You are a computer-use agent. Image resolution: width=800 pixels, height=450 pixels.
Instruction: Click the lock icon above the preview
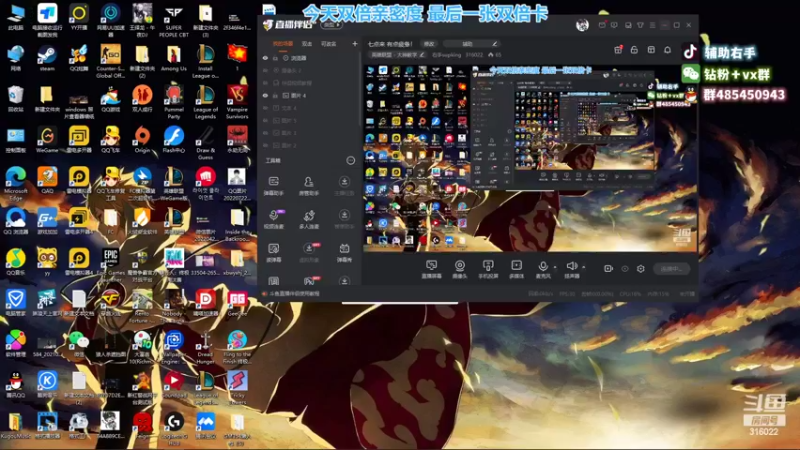click(634, 49)
